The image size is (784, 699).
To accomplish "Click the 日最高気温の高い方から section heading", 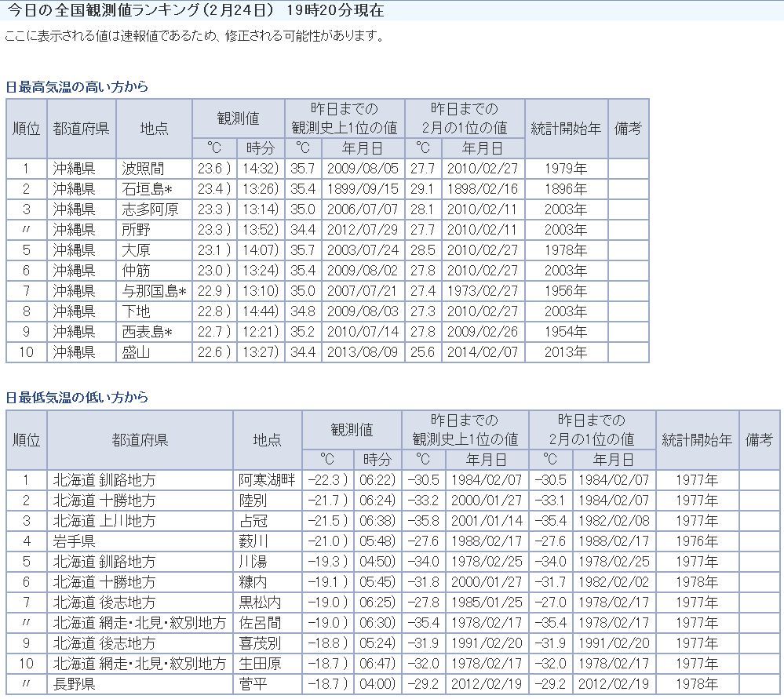I will click(77, 86).
